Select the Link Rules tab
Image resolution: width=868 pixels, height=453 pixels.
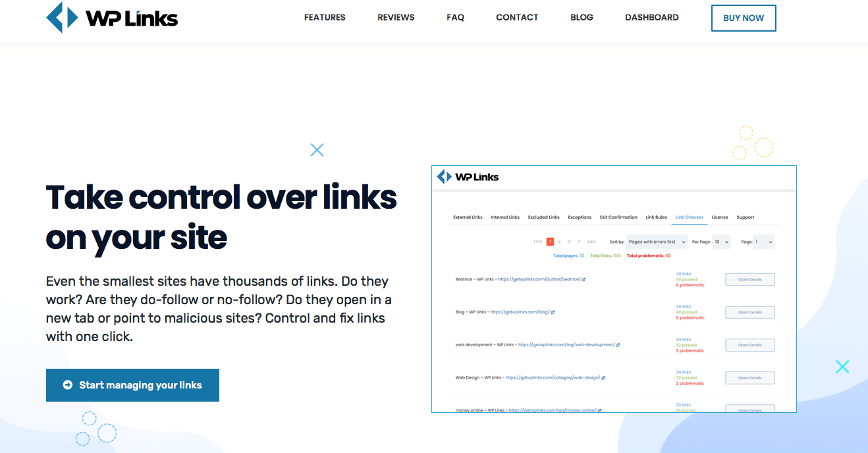[657, 217]
